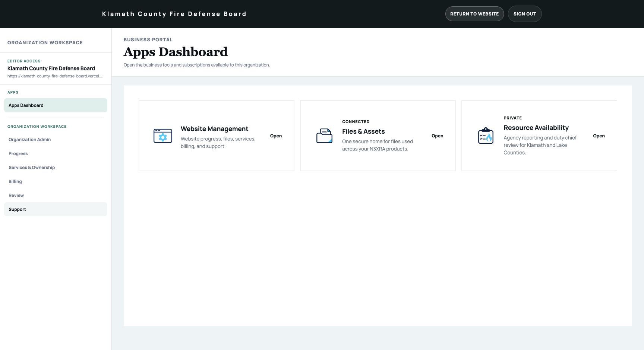Click the Website Management title

click(x=214, y=129)
